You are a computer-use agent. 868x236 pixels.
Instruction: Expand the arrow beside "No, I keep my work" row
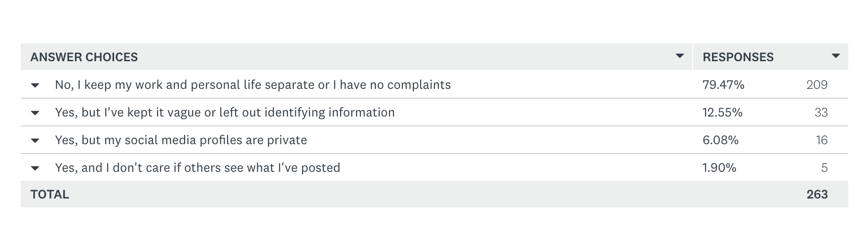(x=35, y=85)
